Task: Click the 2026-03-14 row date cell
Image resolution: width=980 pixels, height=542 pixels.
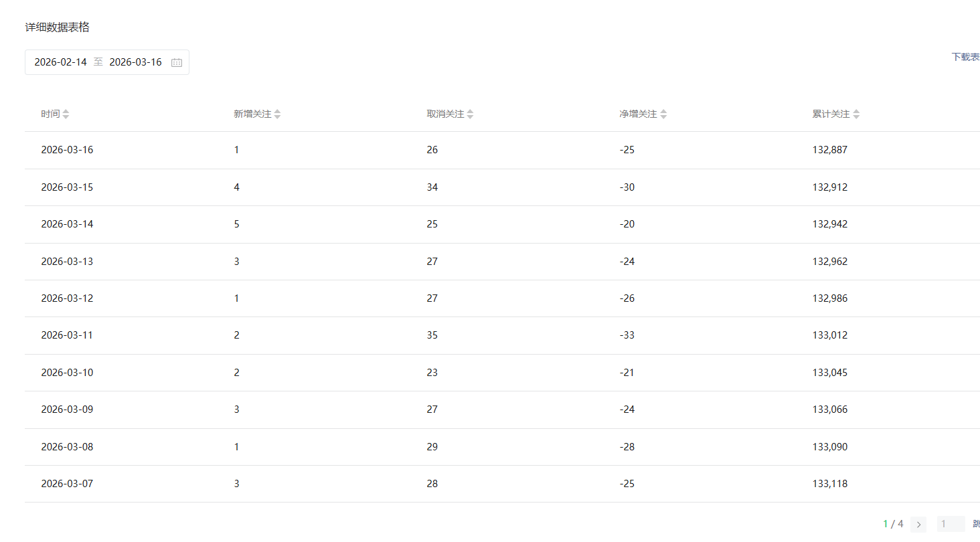Action: tap(67, 224)
